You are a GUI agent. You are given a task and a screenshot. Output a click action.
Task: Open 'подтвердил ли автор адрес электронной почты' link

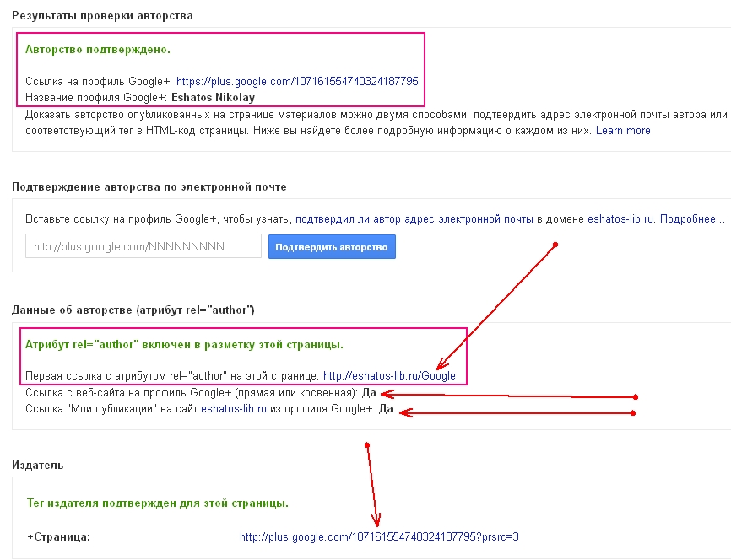[x=414, y=219]
